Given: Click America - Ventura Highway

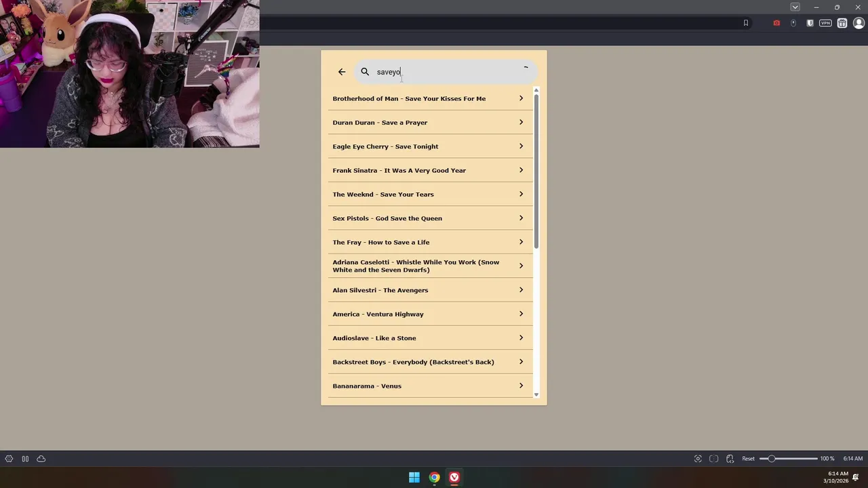Looking at the screenshot, I should (x=430, y=314).
